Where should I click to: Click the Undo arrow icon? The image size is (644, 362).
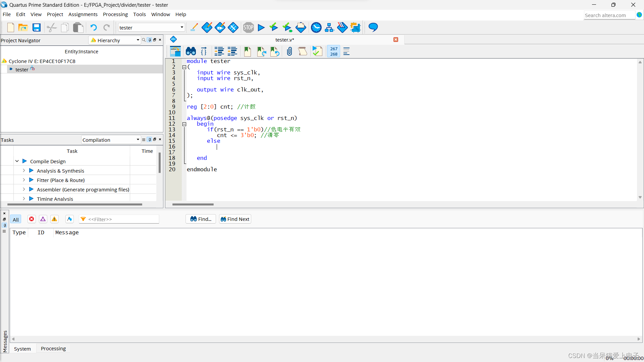[x=93, y=27]
